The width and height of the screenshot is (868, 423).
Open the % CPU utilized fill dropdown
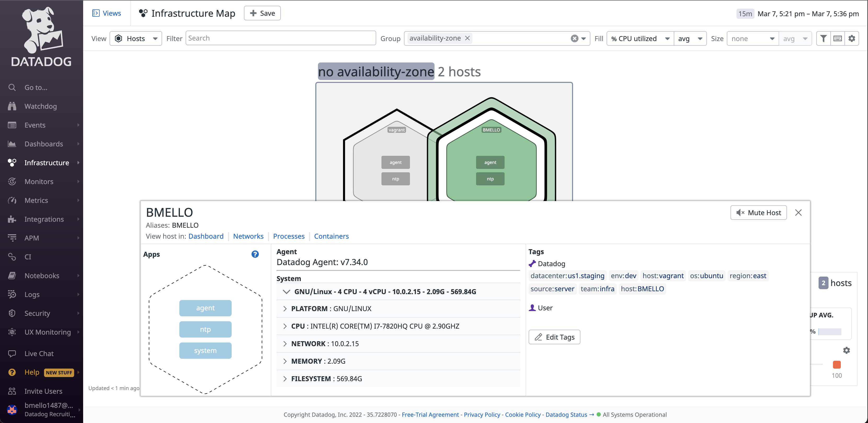tap(640, 38)
